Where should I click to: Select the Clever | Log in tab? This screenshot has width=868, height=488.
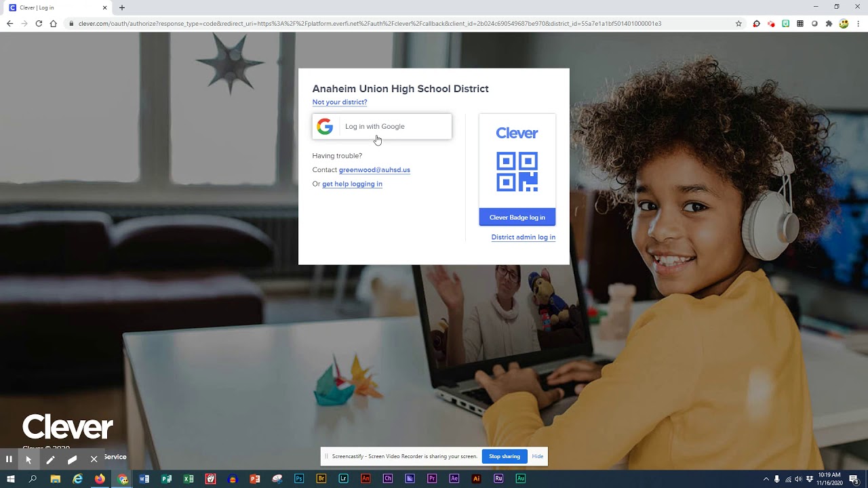coord(58,7)
